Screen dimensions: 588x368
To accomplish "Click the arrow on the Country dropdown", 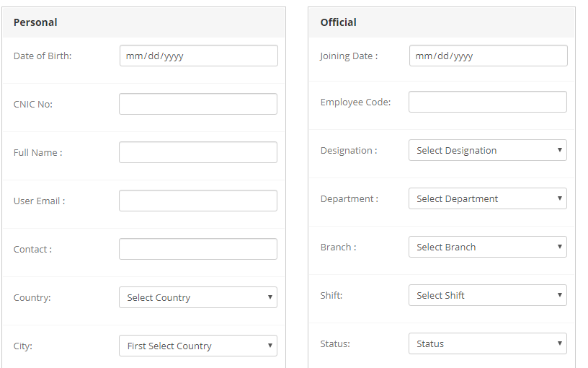I will click(x=269, y=297).
